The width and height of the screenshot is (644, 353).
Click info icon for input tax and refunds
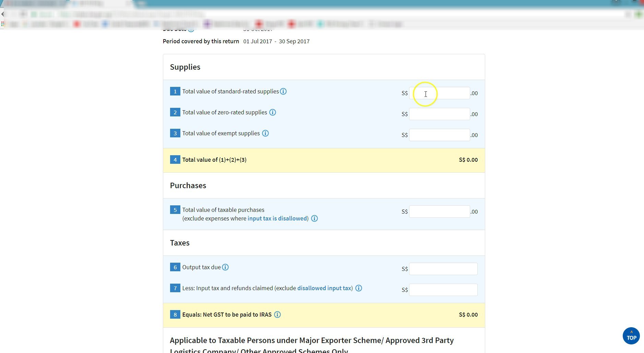(x=359, y=288)
